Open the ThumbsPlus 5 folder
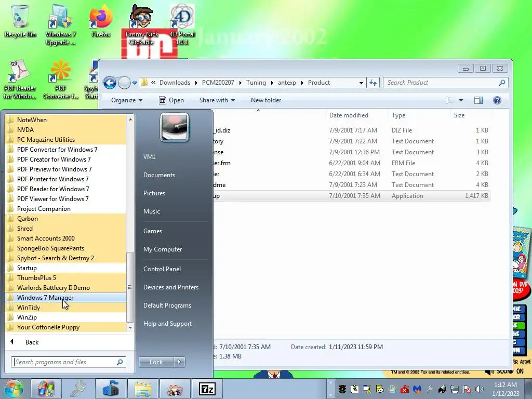 66,278
